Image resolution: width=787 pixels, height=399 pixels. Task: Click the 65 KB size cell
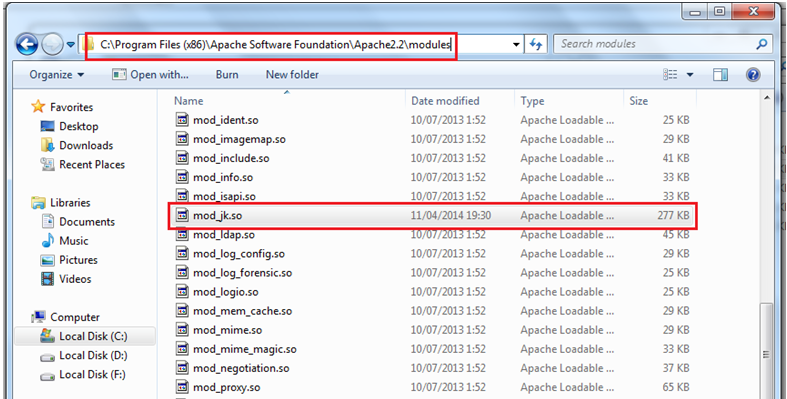click(x=676, y=387)
